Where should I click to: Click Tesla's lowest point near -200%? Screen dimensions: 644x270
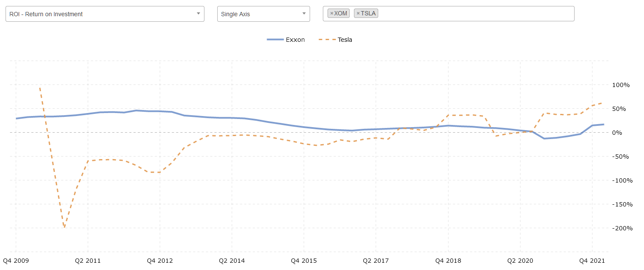64,227
